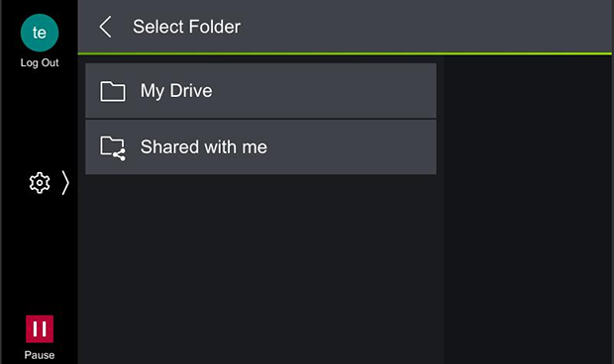
Task: Select the Shared with me text
Action: 204,147
